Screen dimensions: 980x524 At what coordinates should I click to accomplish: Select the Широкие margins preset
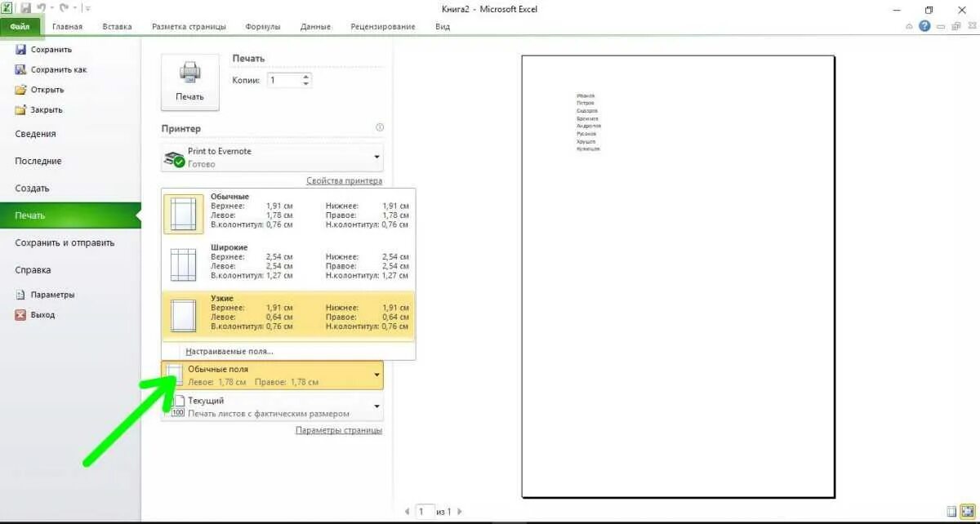pos(288,264)
